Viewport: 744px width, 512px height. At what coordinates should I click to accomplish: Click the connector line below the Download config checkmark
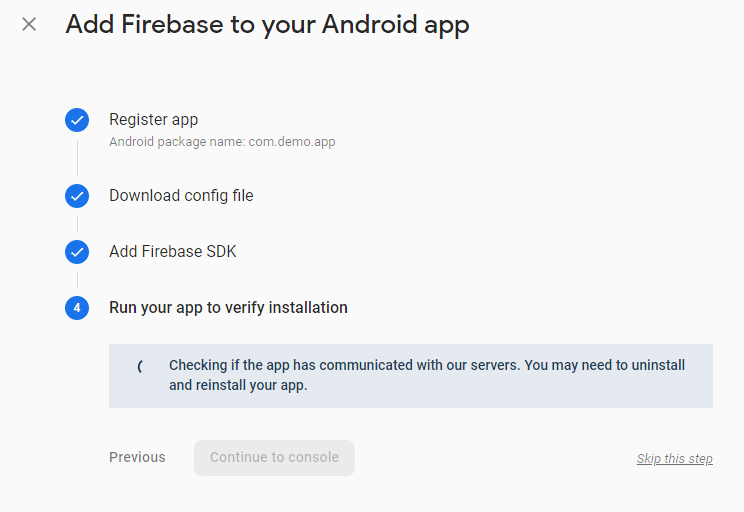(77, 224)
